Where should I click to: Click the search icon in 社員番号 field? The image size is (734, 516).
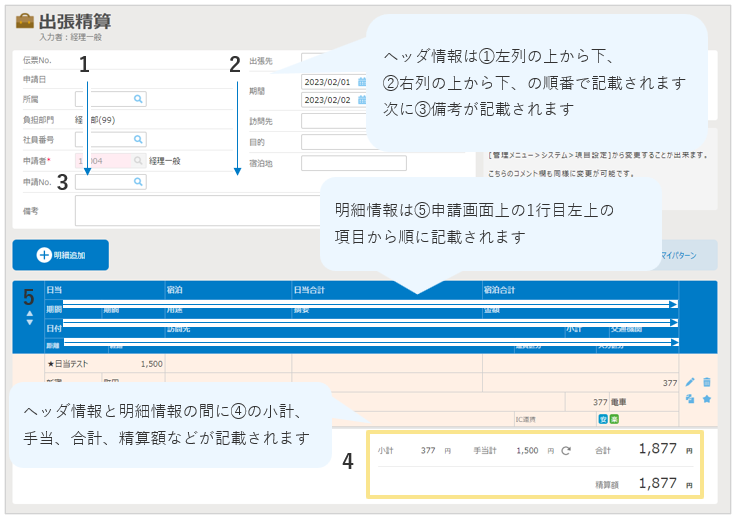pos(138,139)
